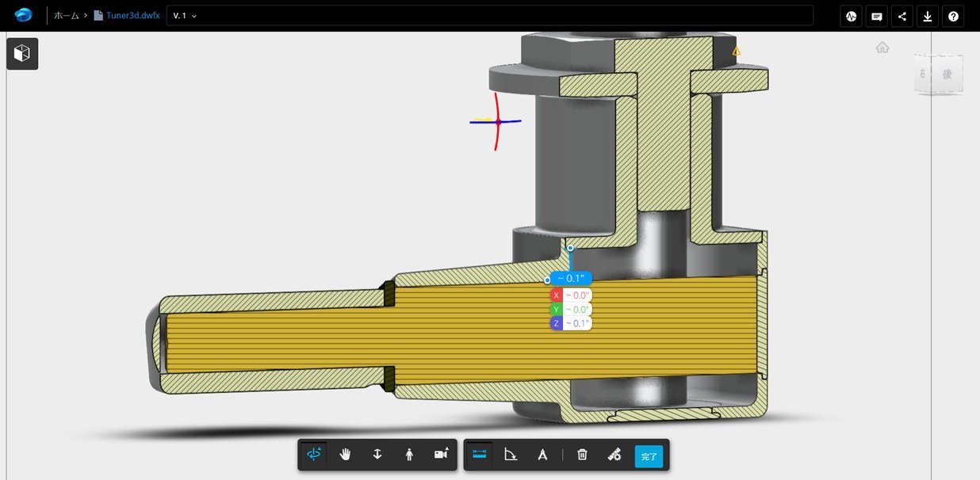Select the Pan hand tool
980x480 pixels.
345,455
